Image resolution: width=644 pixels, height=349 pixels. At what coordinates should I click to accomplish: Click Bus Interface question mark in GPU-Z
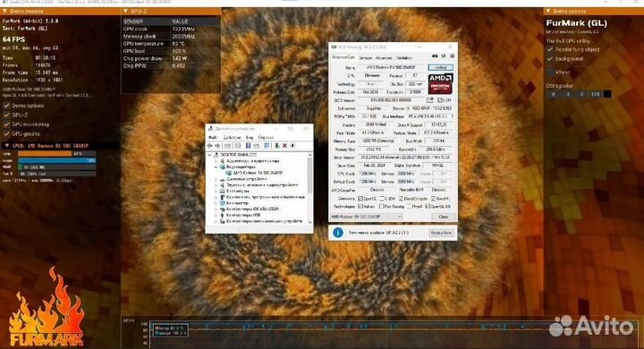453,116
